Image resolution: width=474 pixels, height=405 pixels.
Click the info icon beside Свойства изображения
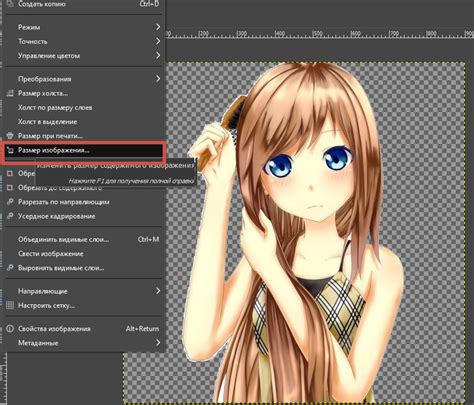(x=10, y=329)
